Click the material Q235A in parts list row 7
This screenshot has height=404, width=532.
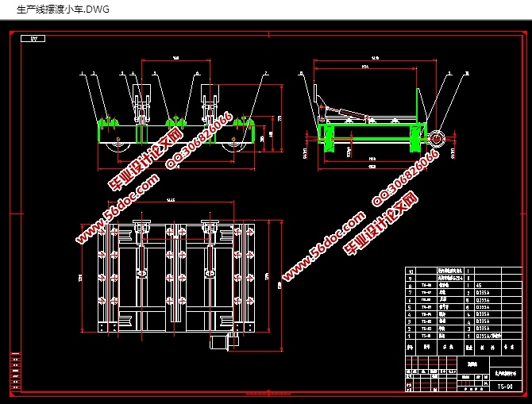pyautogui.click(x=483, y=292)
